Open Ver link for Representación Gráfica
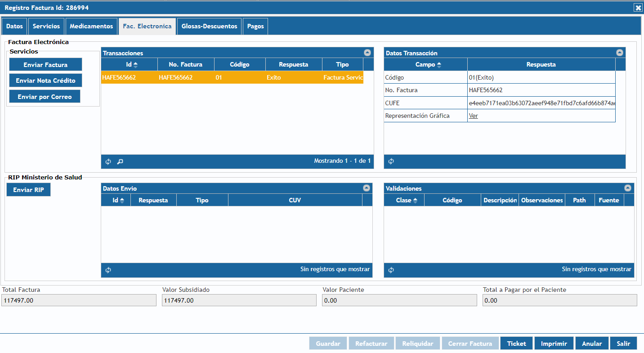644x353 pixels. pyautogui.click(x=473, y=116)
